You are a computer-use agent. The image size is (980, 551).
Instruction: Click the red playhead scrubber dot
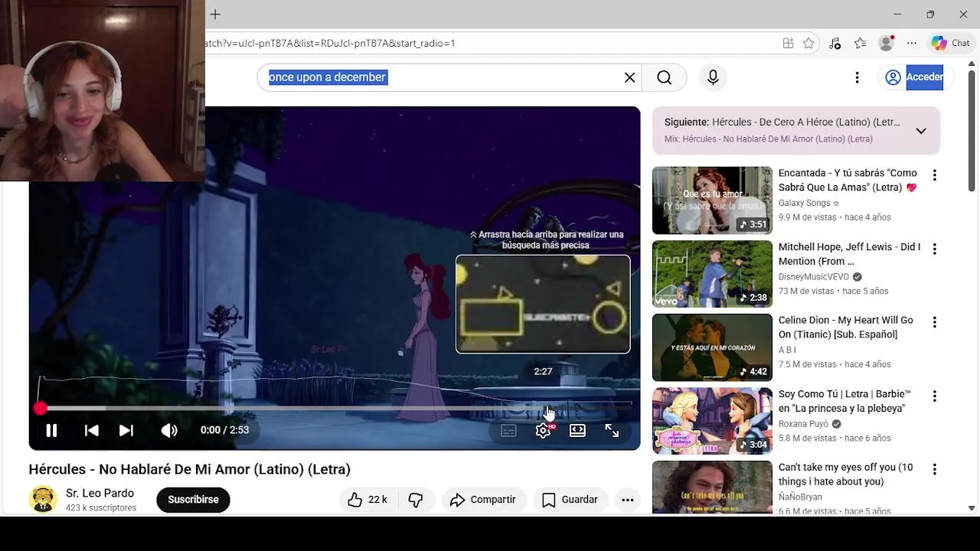point(40,409)
